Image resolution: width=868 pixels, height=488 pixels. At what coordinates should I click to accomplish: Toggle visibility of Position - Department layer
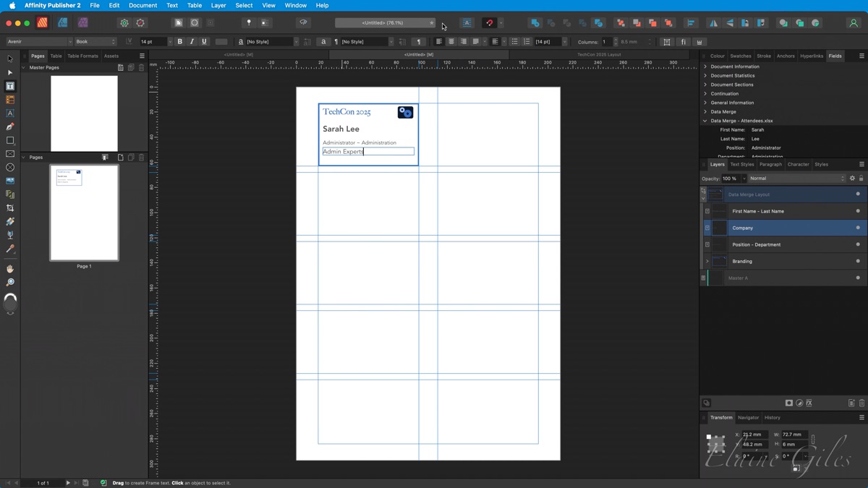(x=858, y=244)
